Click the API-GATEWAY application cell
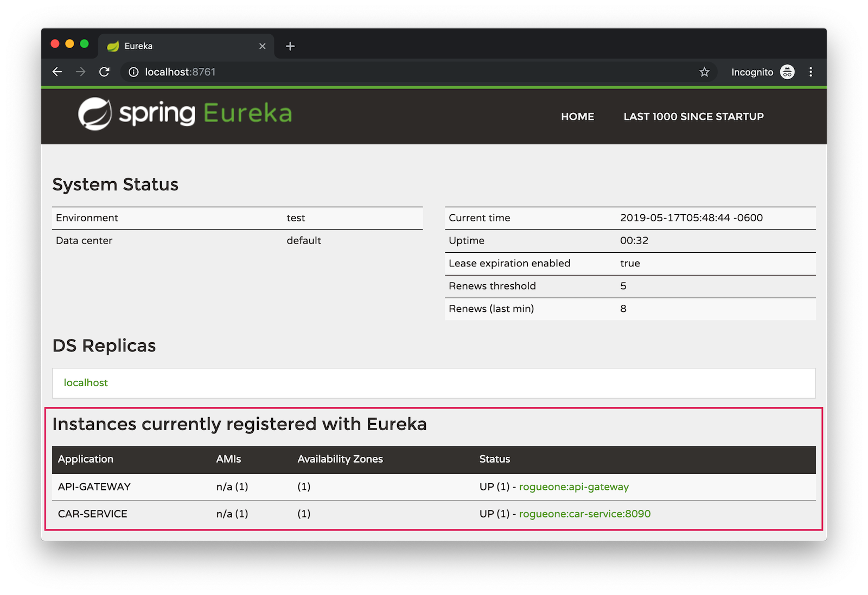The width and height of the screenshot is (868, 595). point(94,487)
